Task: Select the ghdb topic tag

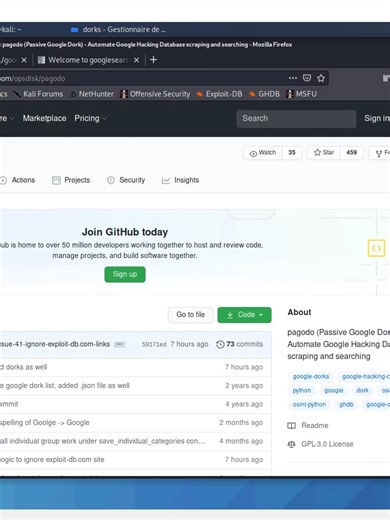Action: click(346, 405)
